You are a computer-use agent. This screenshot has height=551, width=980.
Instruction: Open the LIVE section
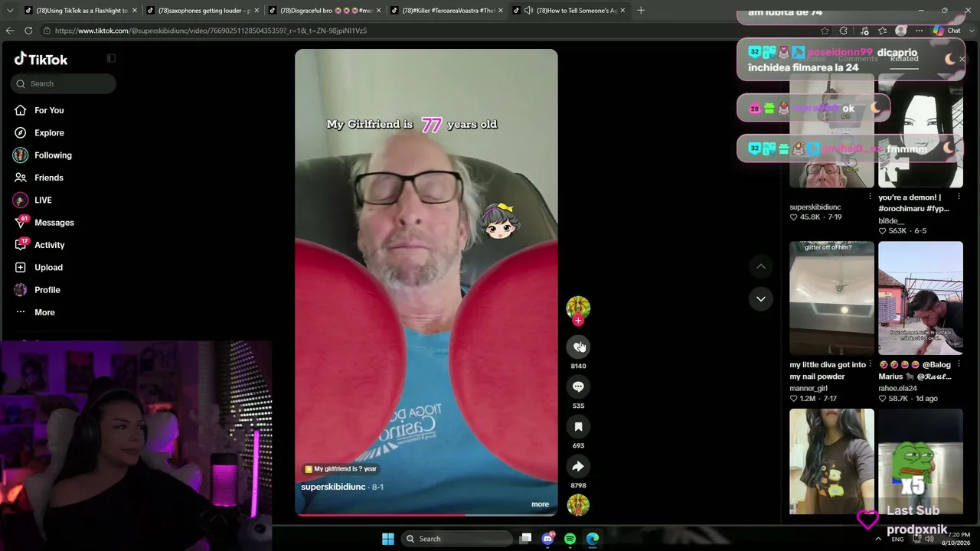point(43,200)
